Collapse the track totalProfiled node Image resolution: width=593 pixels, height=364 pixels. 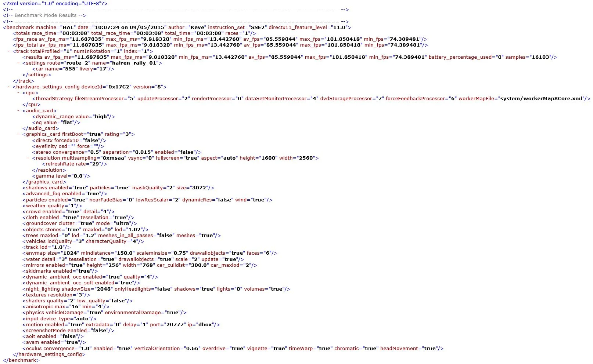8,51
